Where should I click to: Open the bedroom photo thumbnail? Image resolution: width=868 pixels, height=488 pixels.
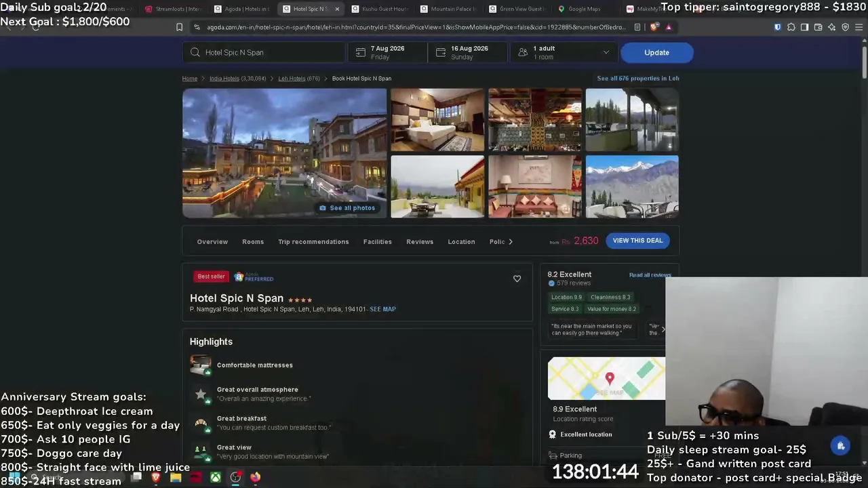tap(437, 120)
